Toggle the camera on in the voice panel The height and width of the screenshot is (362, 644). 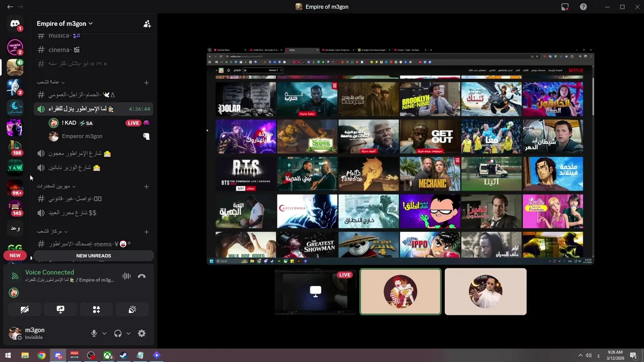(24, 310)
